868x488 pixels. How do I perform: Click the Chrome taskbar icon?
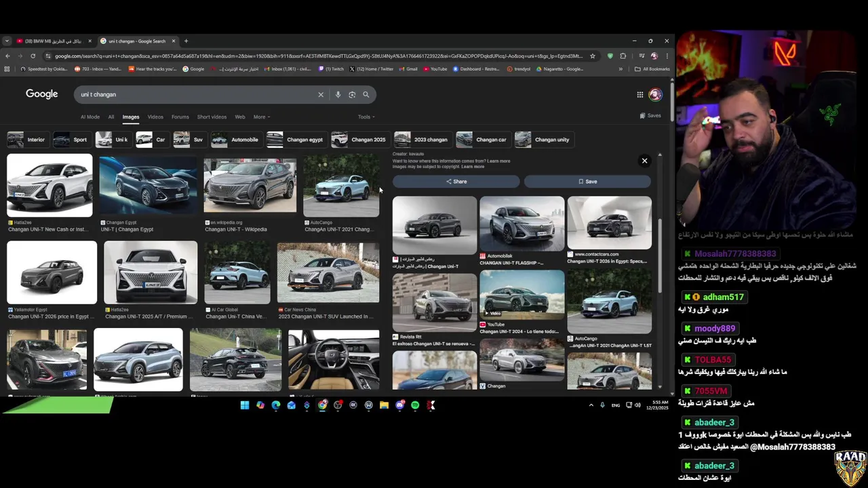pyautogui.click(x=323, y=405)
